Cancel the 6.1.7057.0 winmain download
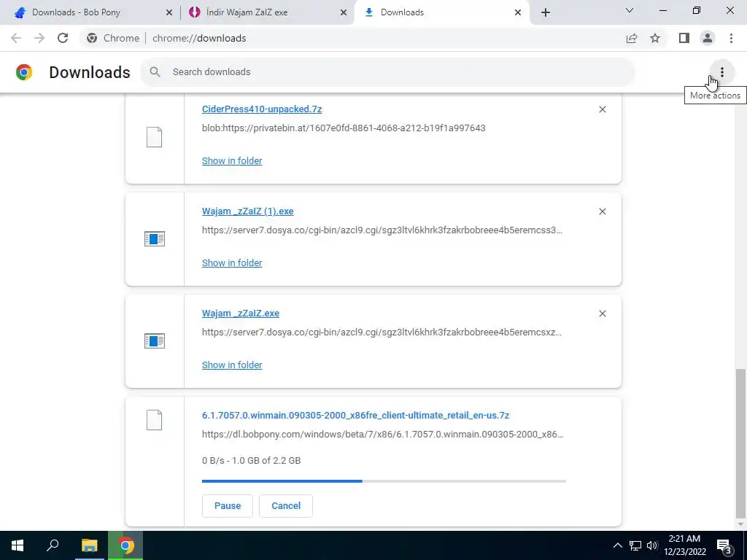Viewport: 747px width, 560px height. [x=286, y=506]
